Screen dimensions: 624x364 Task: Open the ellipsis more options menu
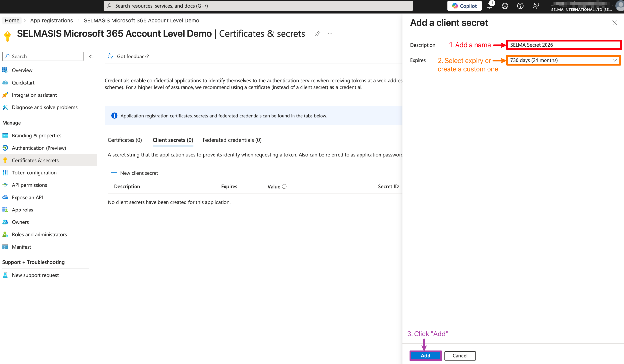pos(330,34)
